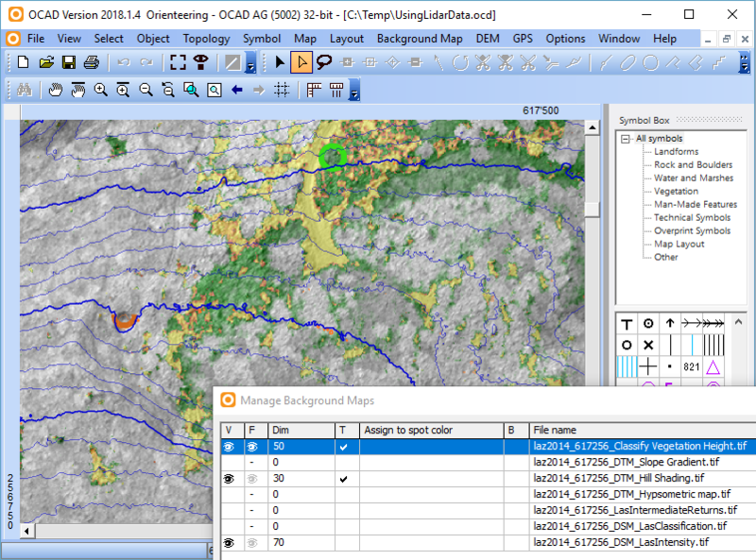
Task: Select the stairway drawing mode icon
Action: tap(719, 62)
